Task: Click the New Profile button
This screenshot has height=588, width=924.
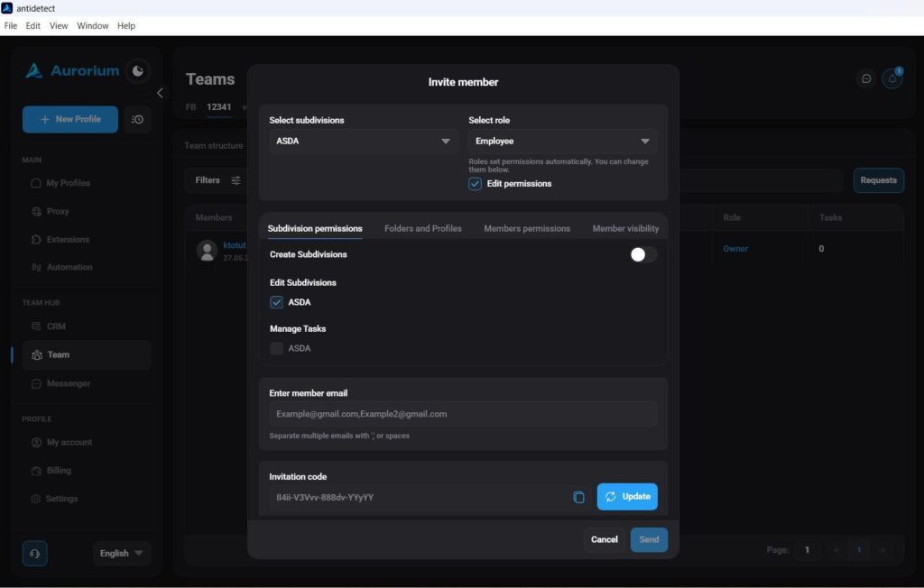Action: click(70, 119)
